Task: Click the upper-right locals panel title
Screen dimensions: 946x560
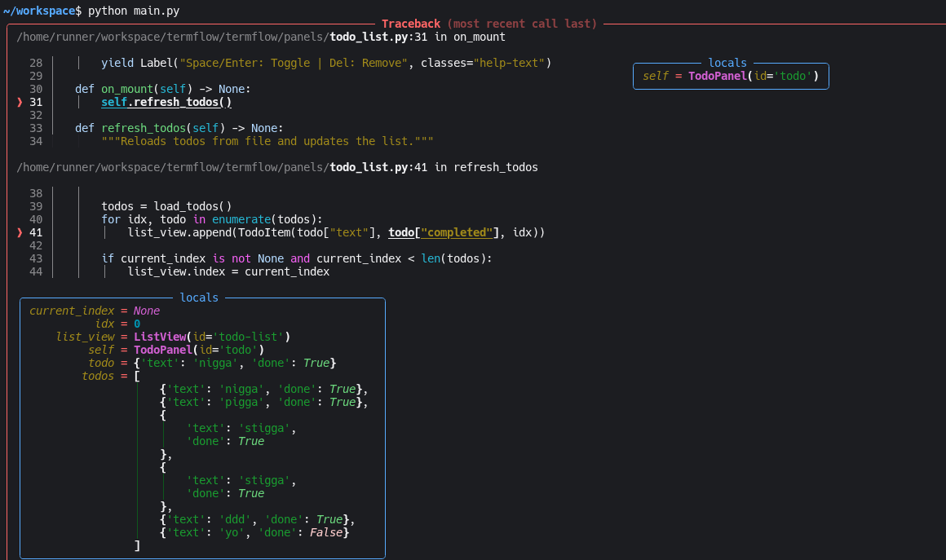Action: tap(727, 63)
